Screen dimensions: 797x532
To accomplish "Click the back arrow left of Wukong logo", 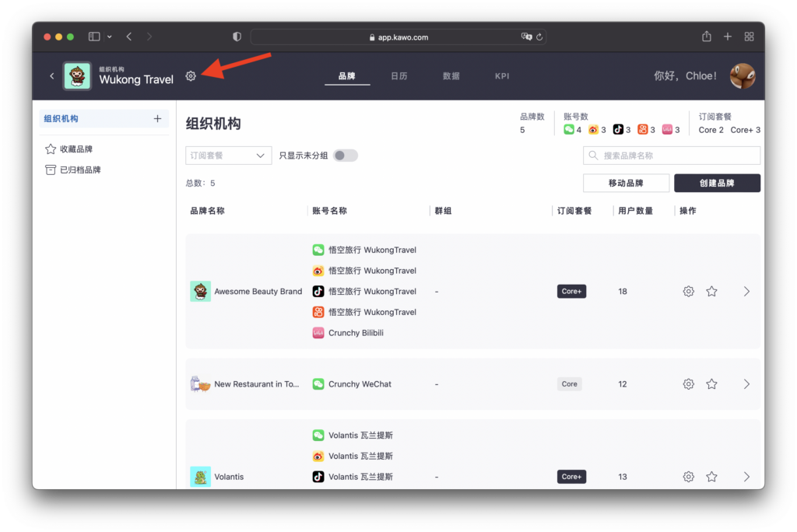I will [x=52, y=76].
